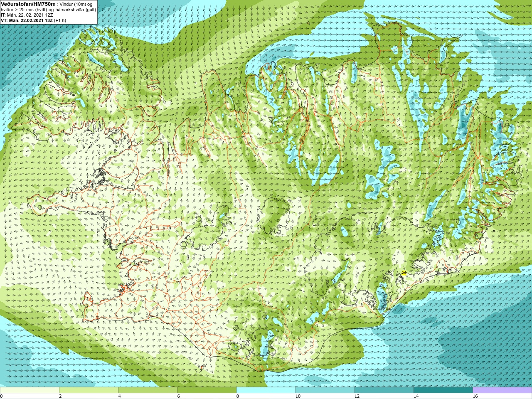
Task: Click the '8' label on the color scale
Action: pos(238,396)
